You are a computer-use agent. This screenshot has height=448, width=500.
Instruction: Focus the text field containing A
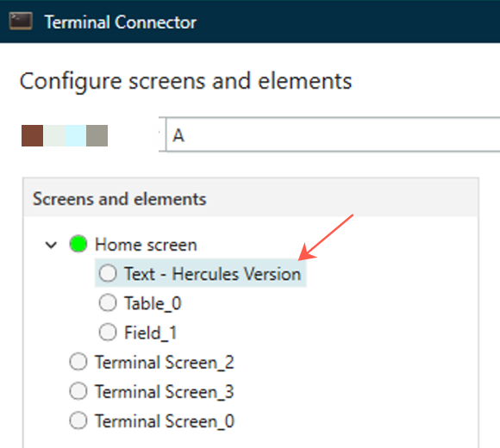tap(333, 134)
